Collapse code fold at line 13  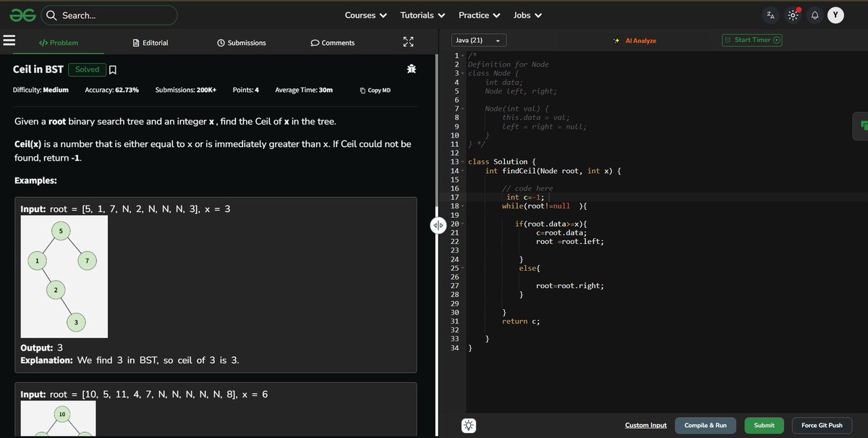click(461, 162)
